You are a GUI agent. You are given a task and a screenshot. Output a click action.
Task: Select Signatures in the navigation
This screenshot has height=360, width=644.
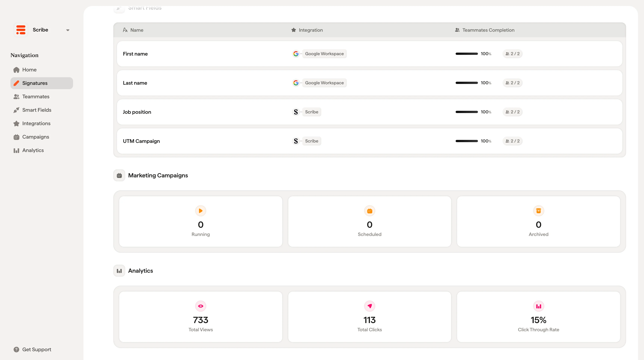pos(42,83)
